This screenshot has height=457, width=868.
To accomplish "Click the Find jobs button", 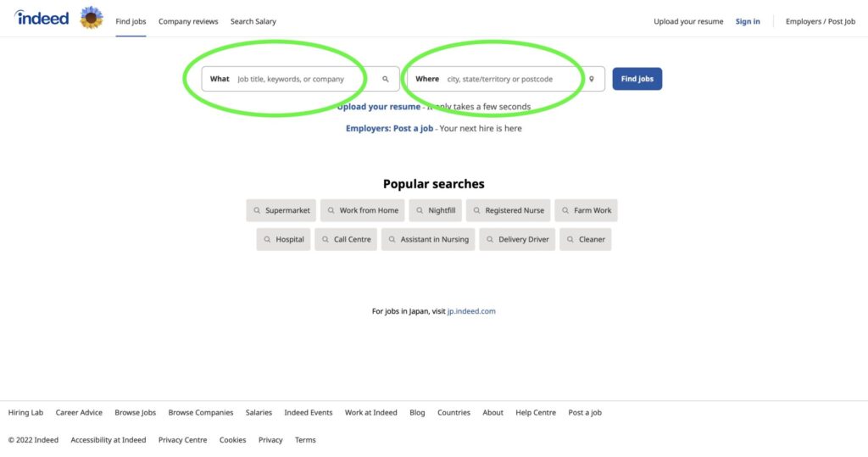I will click(x=637, y=79).
